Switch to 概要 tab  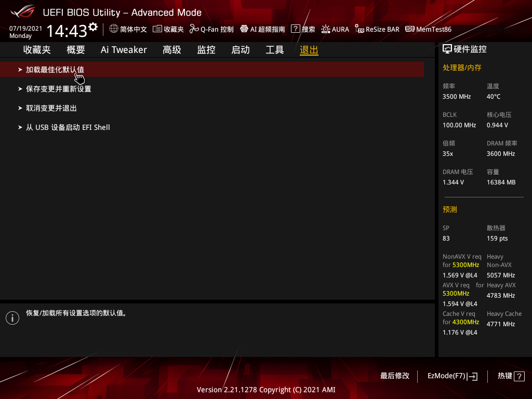(76, 50)
